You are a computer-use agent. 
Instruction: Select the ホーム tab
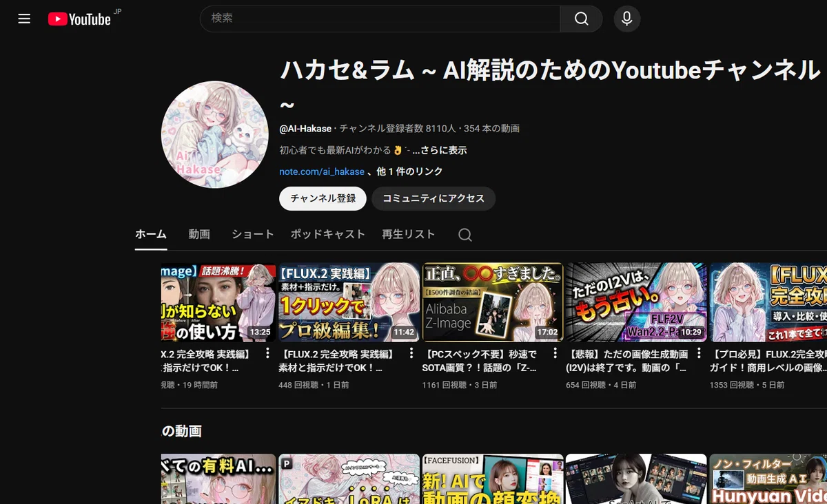151,234
